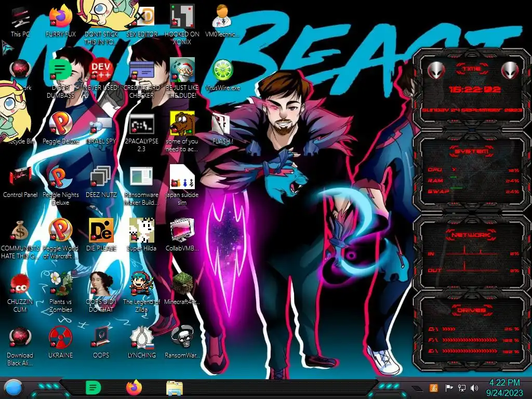Image resolution: width=532 pixels, height=399 pixels.
Task: Click the Sunday 24 September 2023 date text
Action: 472,110
